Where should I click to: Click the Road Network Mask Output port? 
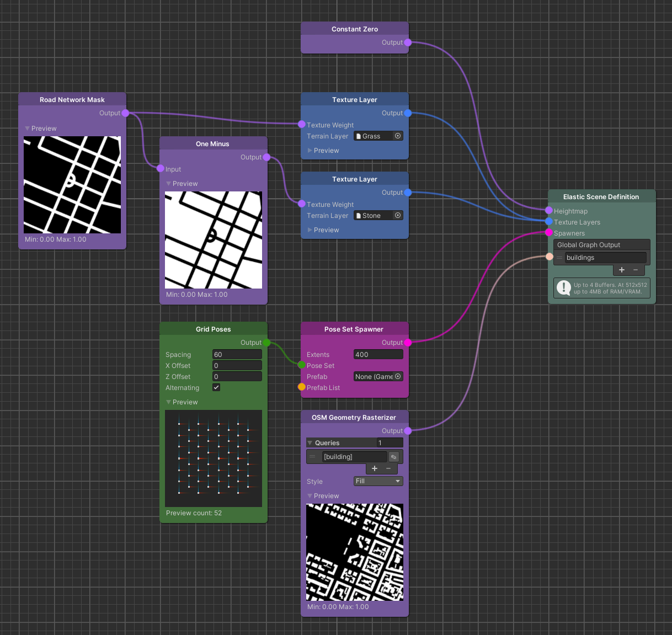(126, 113)
